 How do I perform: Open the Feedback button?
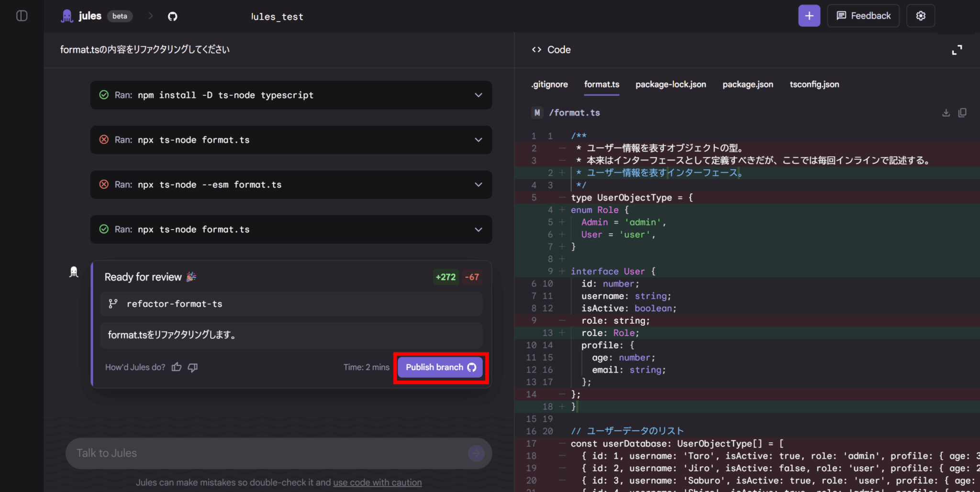[x=863, y=16]
